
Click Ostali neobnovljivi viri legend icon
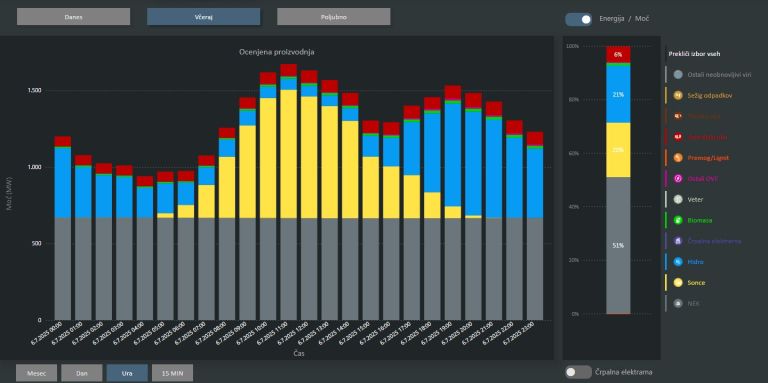(x=678, y=74)
